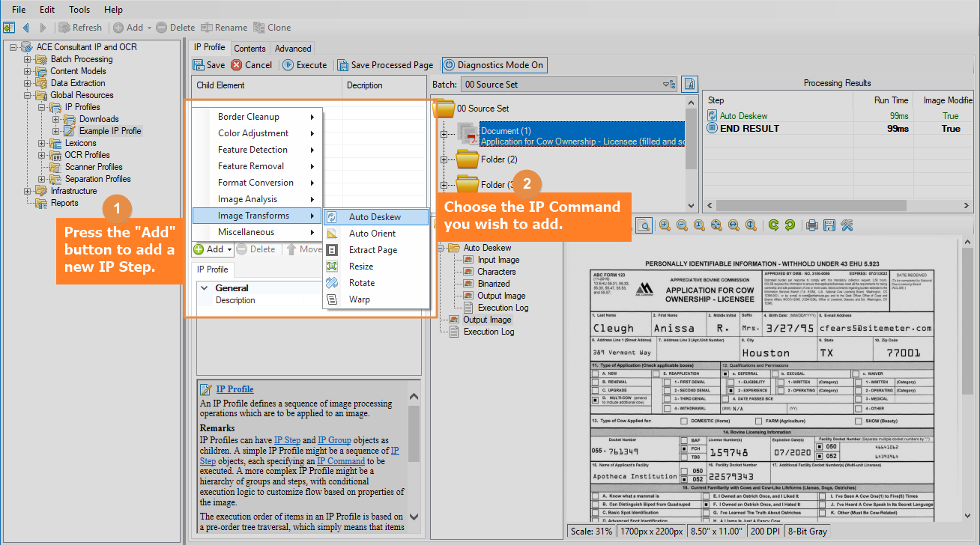
Task: Open the IP Step help link
Action: [x=287, y=440]
